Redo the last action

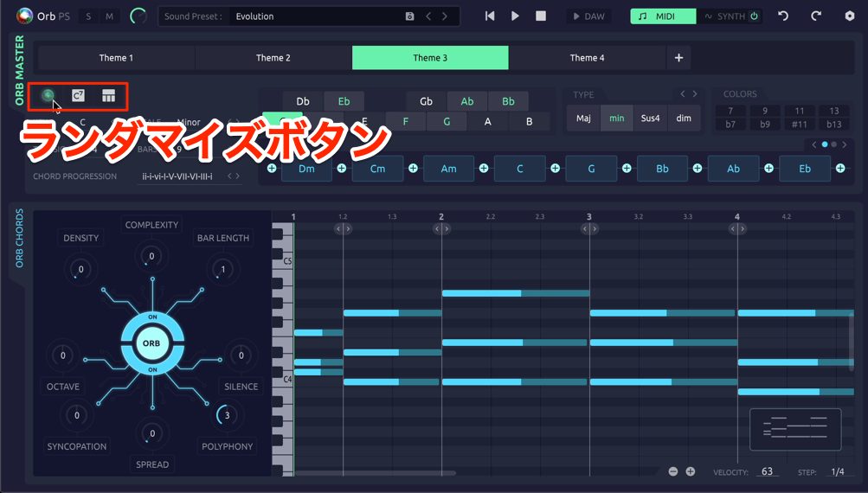pos(815,16)
